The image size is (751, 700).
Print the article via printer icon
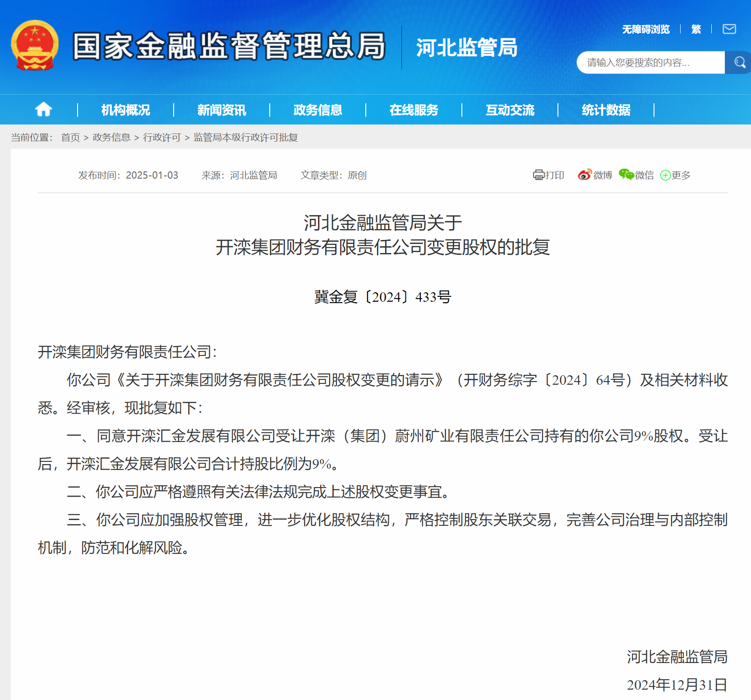[x=539, y=175]
